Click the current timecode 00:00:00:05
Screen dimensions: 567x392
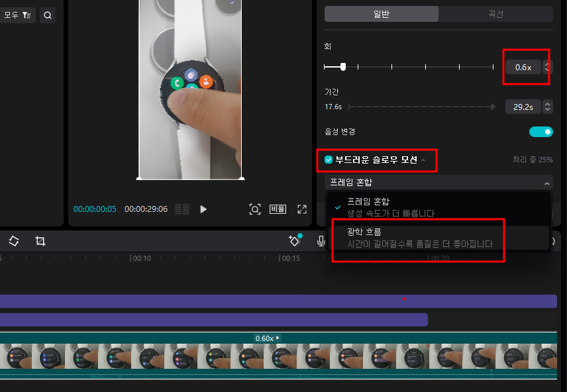[x=95, y=209]
